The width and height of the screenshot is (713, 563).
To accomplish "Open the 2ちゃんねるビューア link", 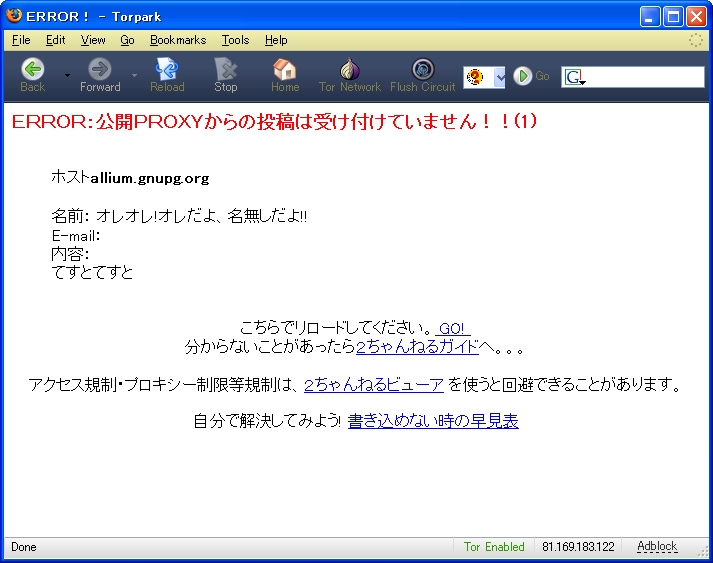I will pyautogui.click(x=374, y=385).
